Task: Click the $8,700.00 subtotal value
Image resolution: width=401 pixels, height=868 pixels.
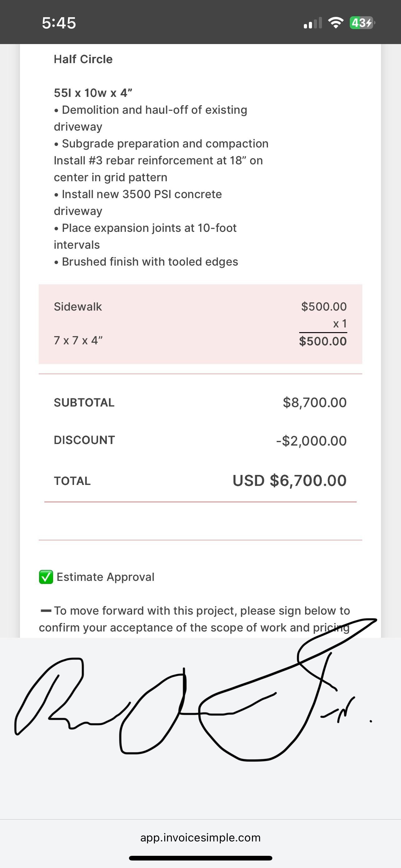Action: (x=314, y=402)
